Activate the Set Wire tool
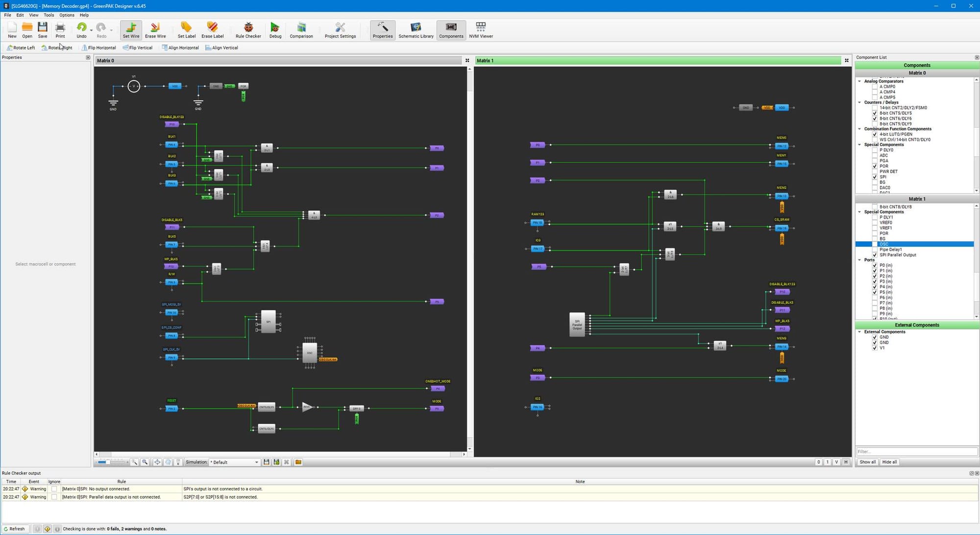980x535 pixels. coord(131,30)
